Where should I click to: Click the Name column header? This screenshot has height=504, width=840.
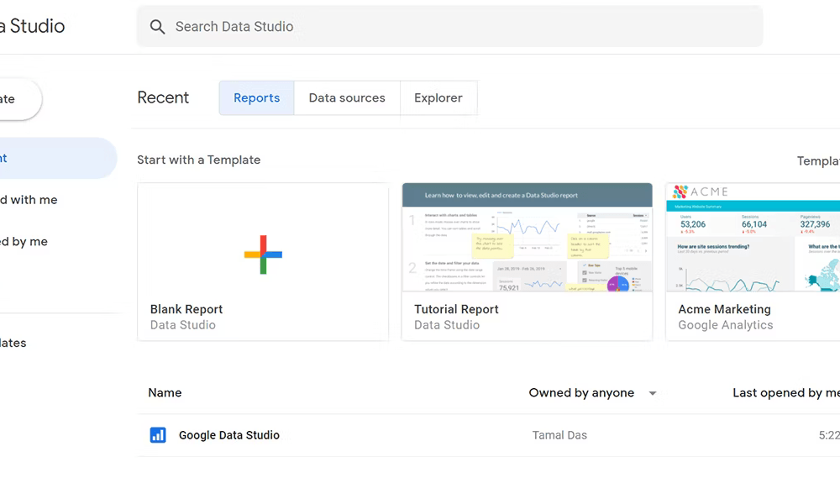pyautogui.click(x=165, y=392)
